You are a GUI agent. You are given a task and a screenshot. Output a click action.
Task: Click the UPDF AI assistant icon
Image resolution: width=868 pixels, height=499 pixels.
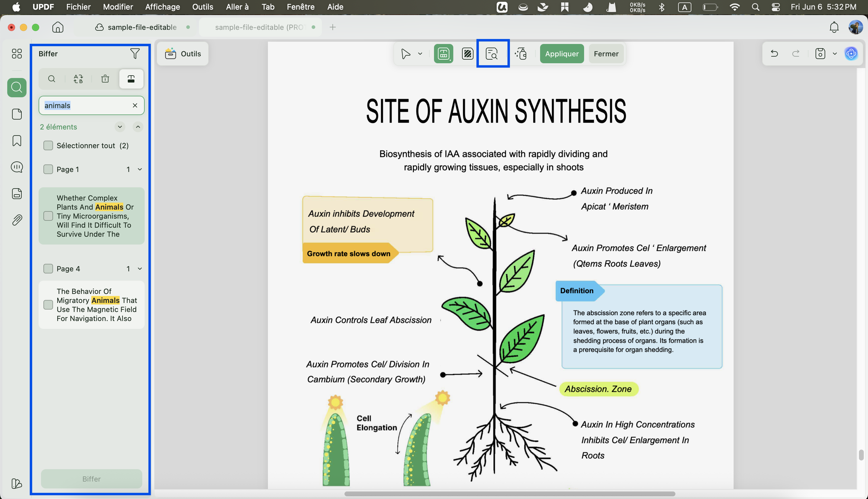[851, 54]
